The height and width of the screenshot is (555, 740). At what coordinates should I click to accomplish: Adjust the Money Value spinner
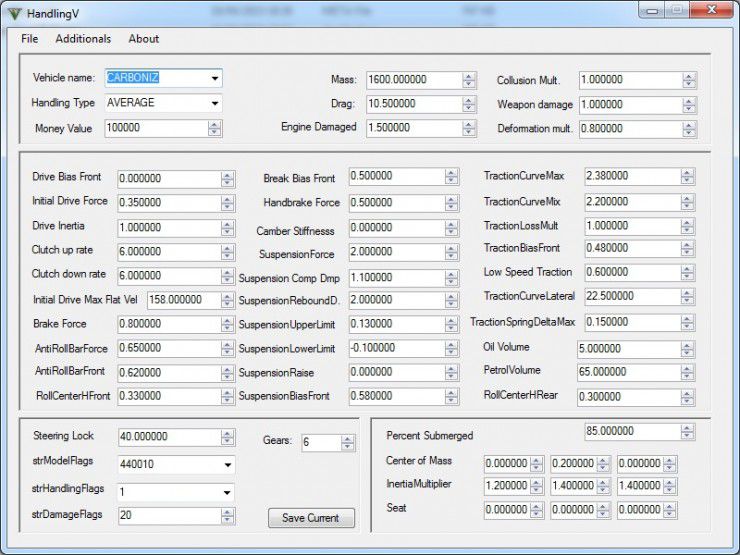(x=214, y=128)
